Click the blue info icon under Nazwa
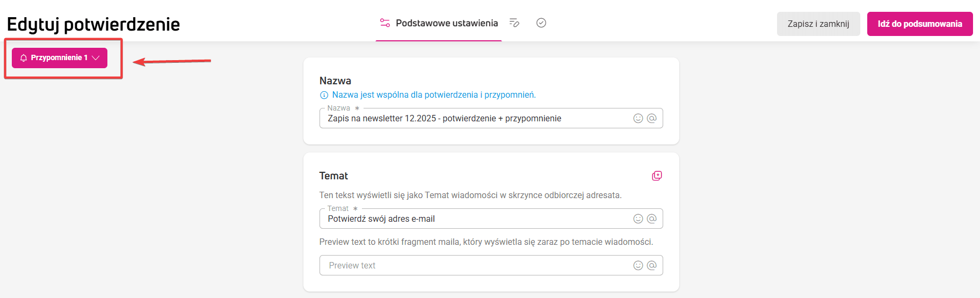The height and width of the screenshot is (298, 980). pos(324,96)
